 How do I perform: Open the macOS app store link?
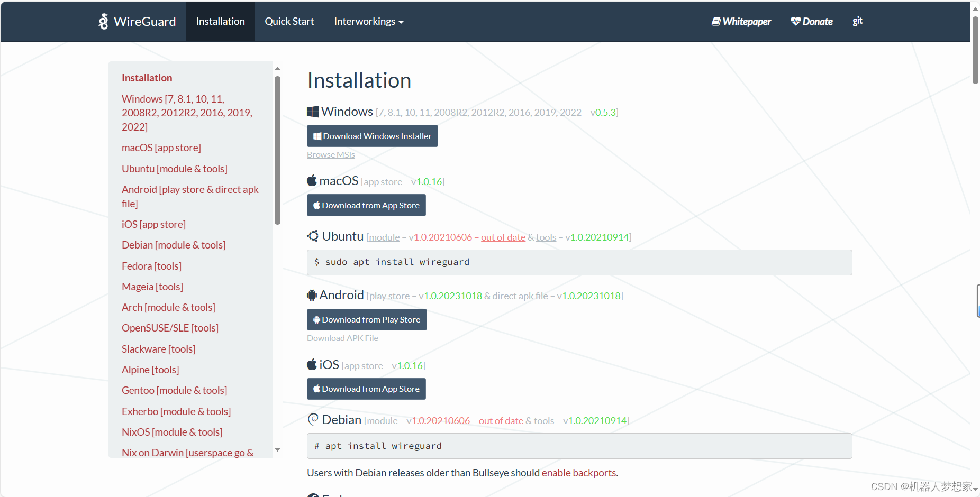[383, 182]
